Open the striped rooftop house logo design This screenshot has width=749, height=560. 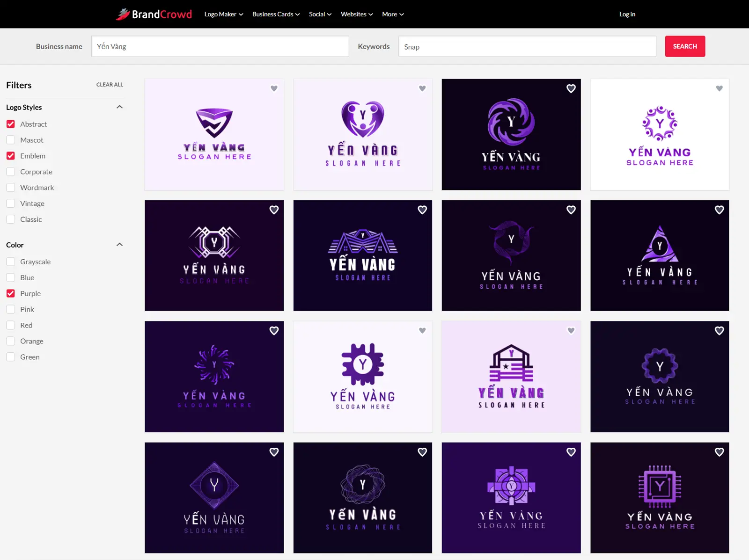(363, 256)
